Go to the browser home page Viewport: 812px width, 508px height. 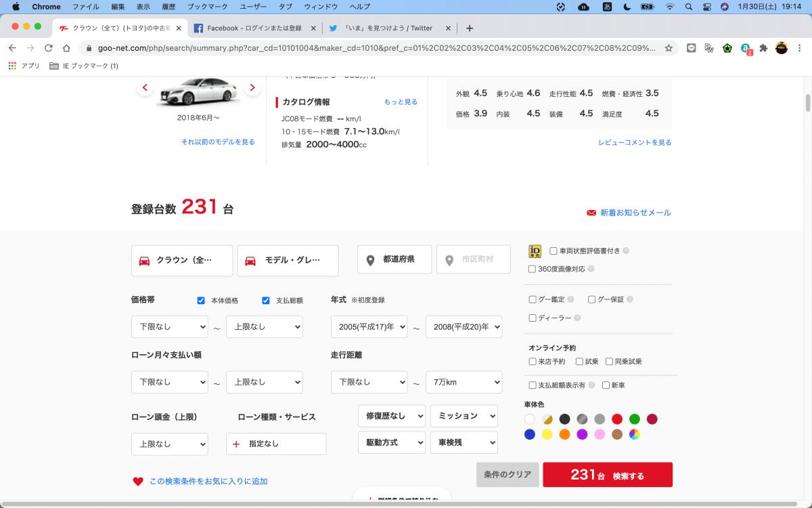click(x=66, y=48)
